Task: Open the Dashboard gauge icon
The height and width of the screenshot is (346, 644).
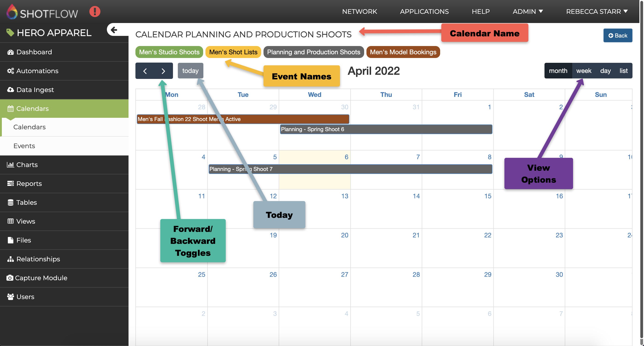Action: tap(10, 52)
